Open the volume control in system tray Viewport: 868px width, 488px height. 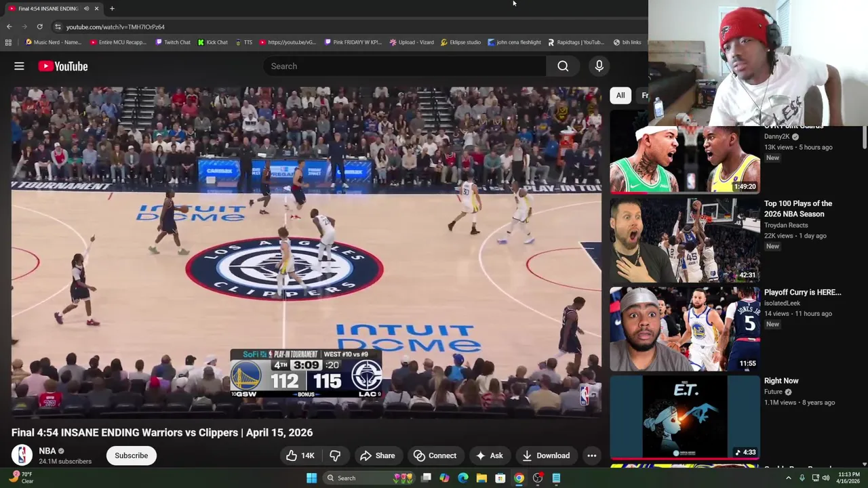click(x=825, y=478)
